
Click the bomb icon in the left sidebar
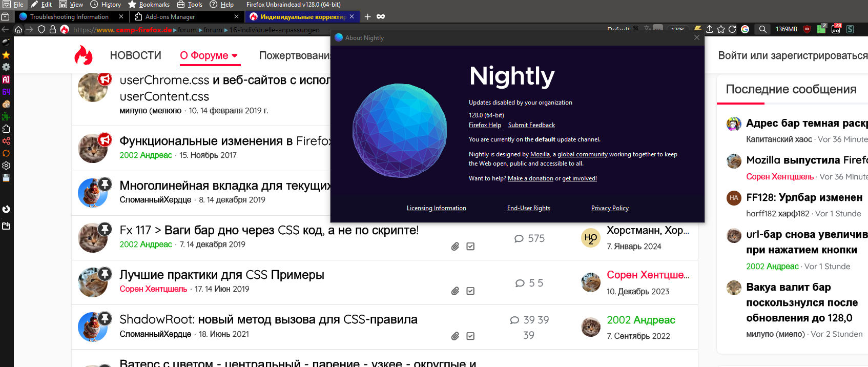[6, 43]
